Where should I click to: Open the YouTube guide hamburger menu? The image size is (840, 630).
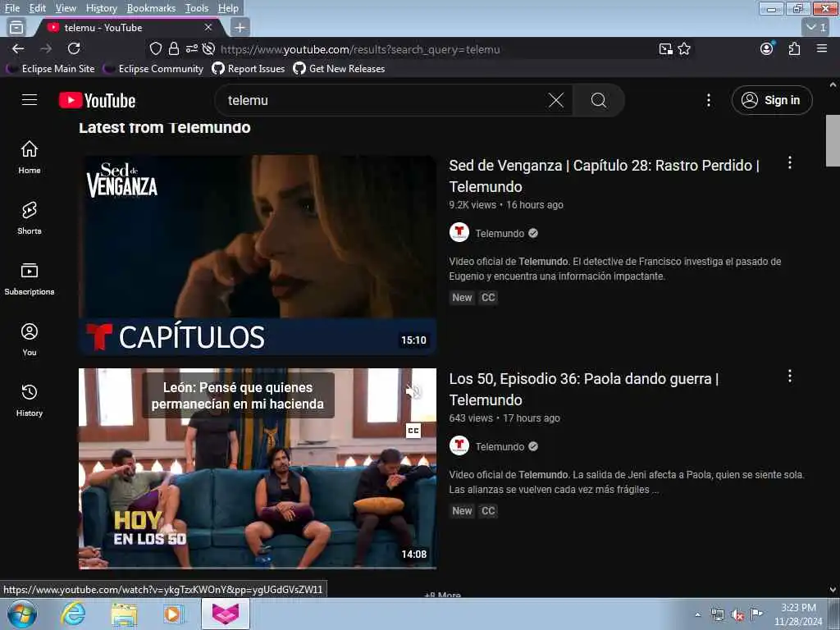click(x=30, y=99)
